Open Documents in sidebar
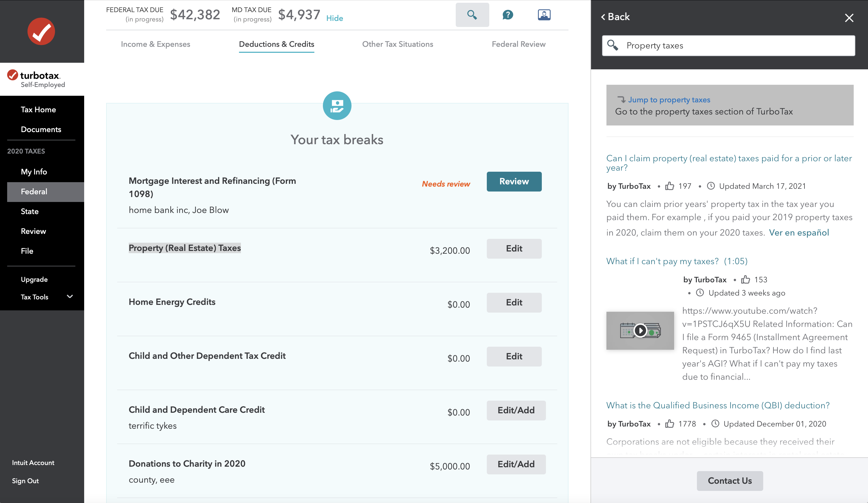The image size is (868, 503). click(41, 129)
